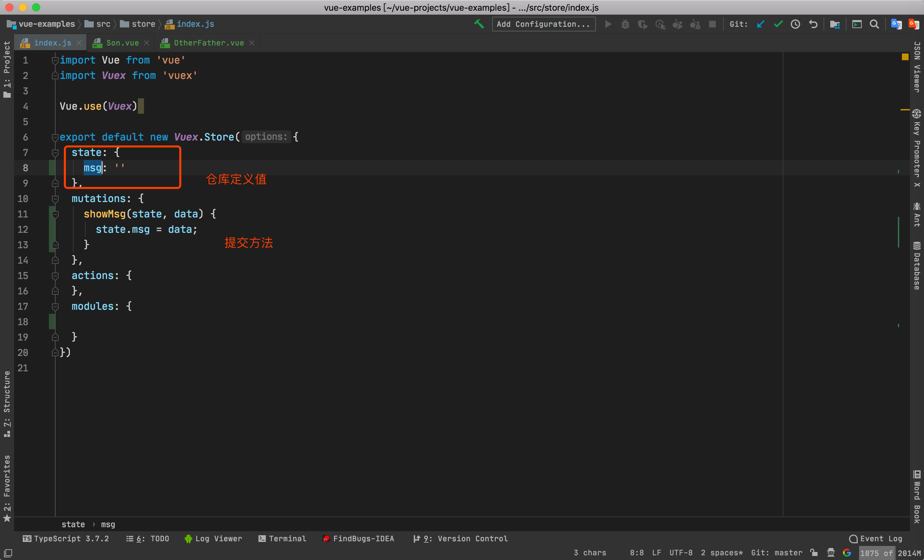Click the Git Commit green checkmark
Viewport: 924px width, 560px height.
[x=778, y=24]
